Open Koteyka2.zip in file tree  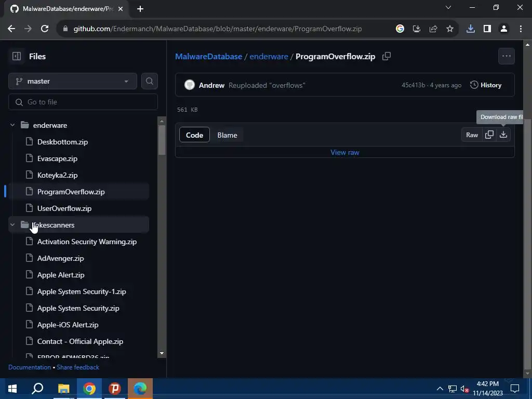57,175
